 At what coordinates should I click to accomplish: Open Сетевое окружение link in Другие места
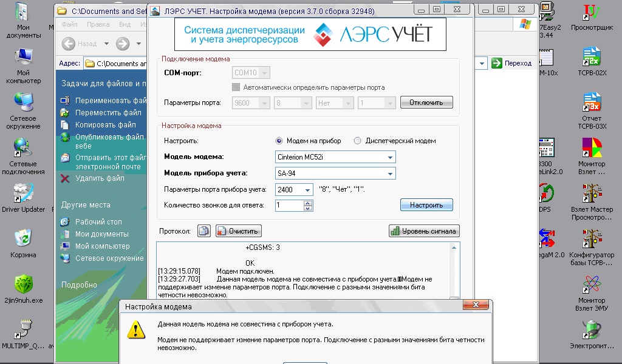tap(109, 258)
